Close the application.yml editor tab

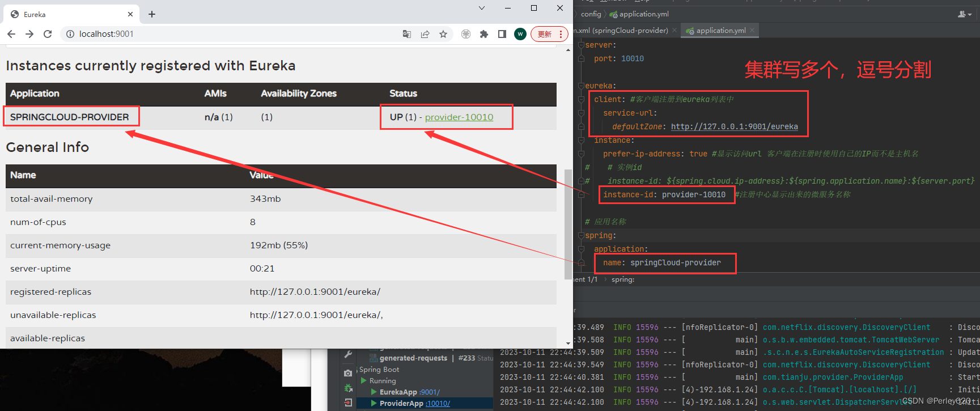pos(752,31)
